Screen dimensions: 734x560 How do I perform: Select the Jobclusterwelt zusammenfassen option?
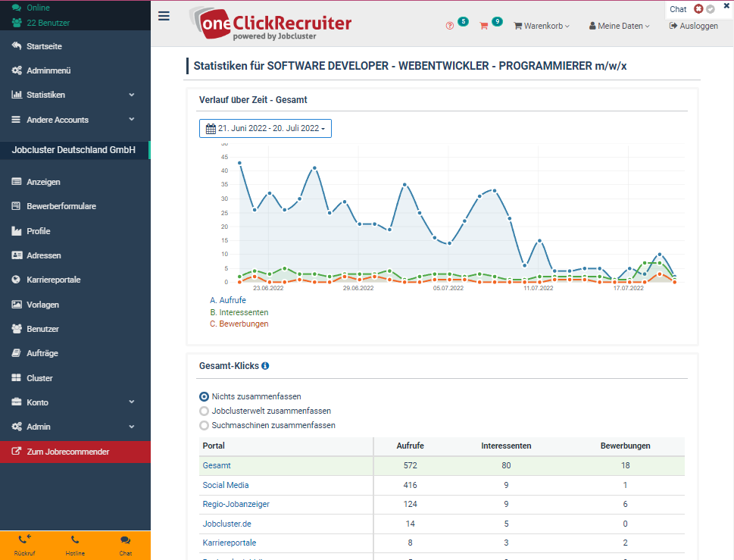click(203, 410)
